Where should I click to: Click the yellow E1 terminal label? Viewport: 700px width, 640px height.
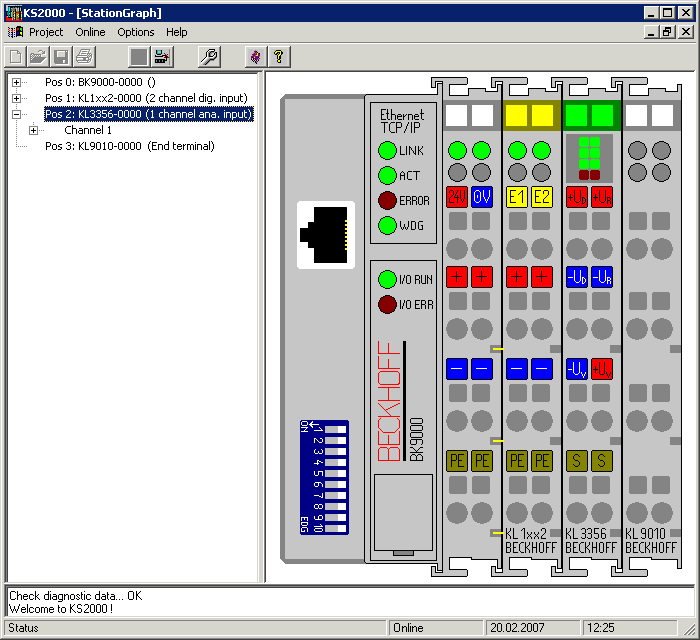coord(517,197)
